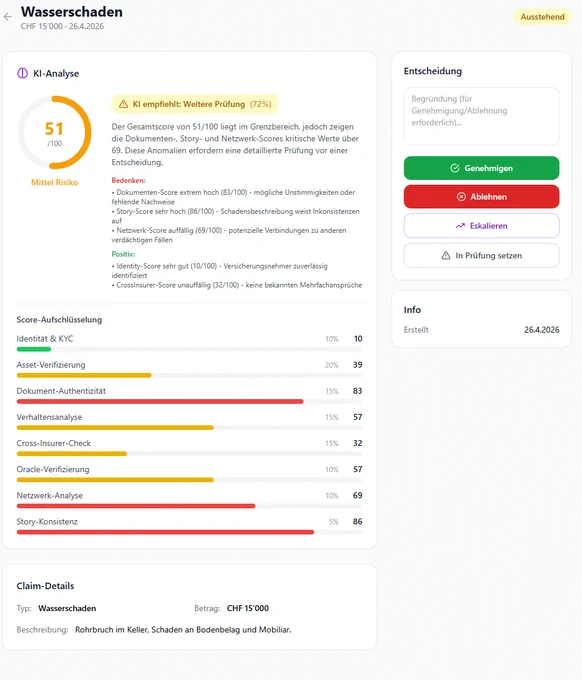The width and height of the screenshot is (582, 680).
Task: Click the Story-Score sehr hoch concern line
Action: point(235,216)
